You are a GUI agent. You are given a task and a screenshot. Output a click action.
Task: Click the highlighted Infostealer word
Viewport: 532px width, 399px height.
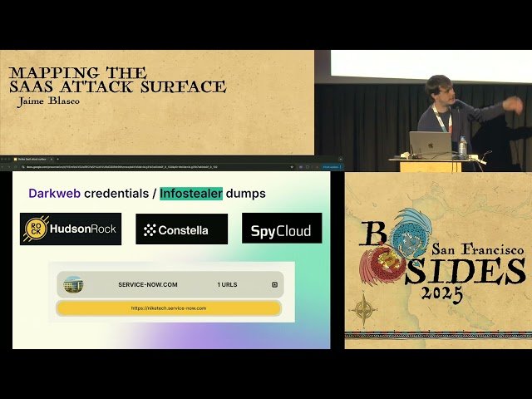coord(190,193)
